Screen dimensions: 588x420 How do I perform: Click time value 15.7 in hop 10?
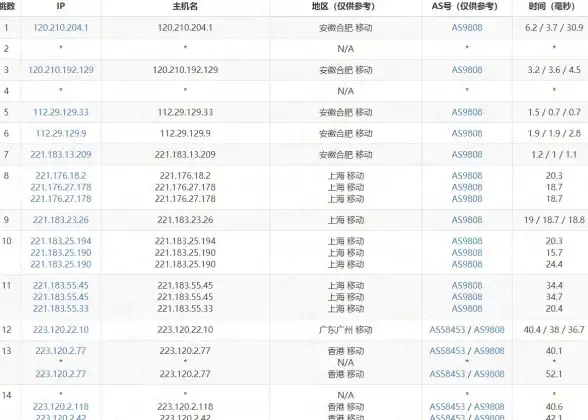pyautogui.click(x=554, y=252)
